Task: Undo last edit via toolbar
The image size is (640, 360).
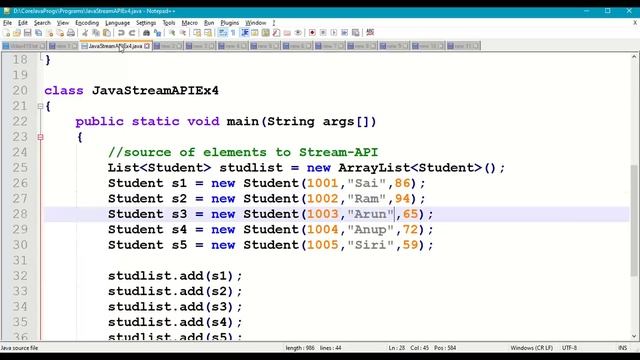Action: pos(121,32)
